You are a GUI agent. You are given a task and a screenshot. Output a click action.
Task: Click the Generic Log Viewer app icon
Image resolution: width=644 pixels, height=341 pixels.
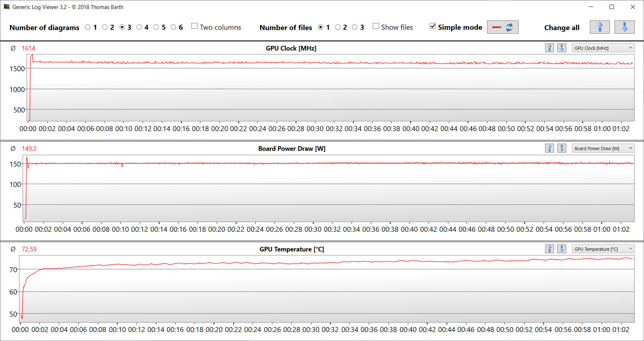click(6, 7)
